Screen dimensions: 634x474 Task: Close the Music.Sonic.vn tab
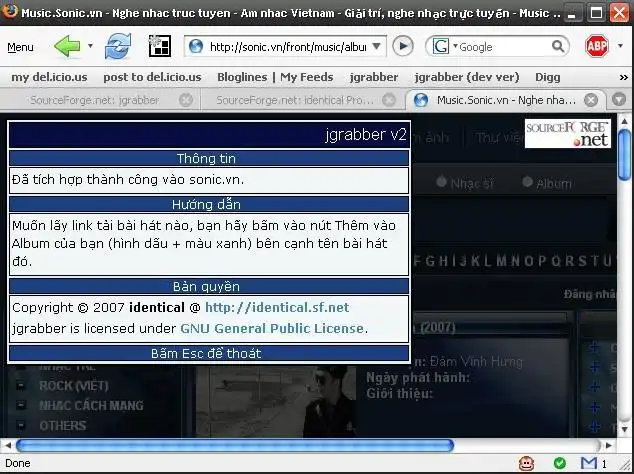tap(591, 100)
